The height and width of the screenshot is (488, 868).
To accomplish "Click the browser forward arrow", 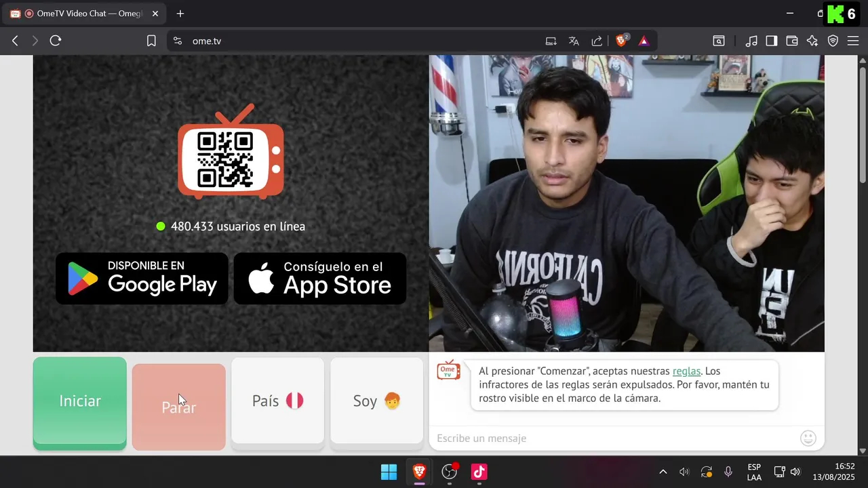I will click(x=35, y=41).
